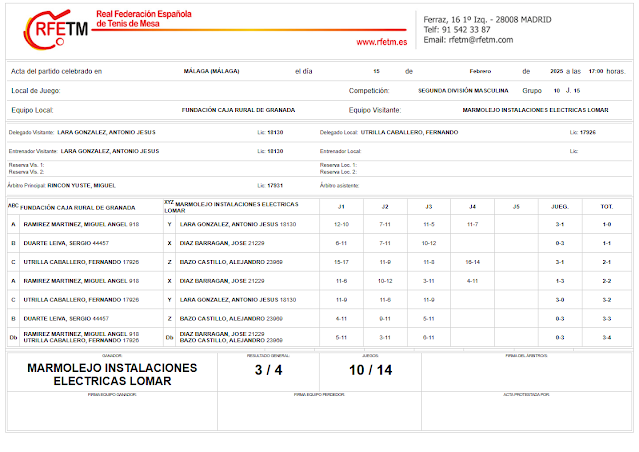The image size is (639, 452).
Task: Select the phone line 'Telf: 91 542 33 87'
Action: pyautogui.click(x=457, y=30)
